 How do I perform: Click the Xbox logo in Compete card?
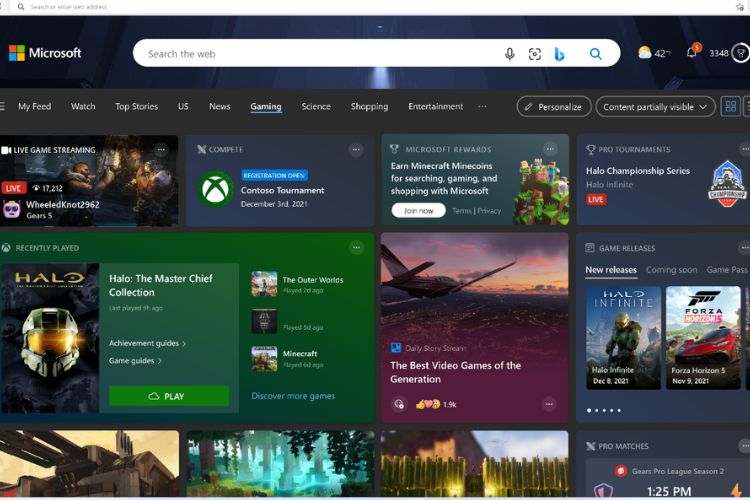216,189
